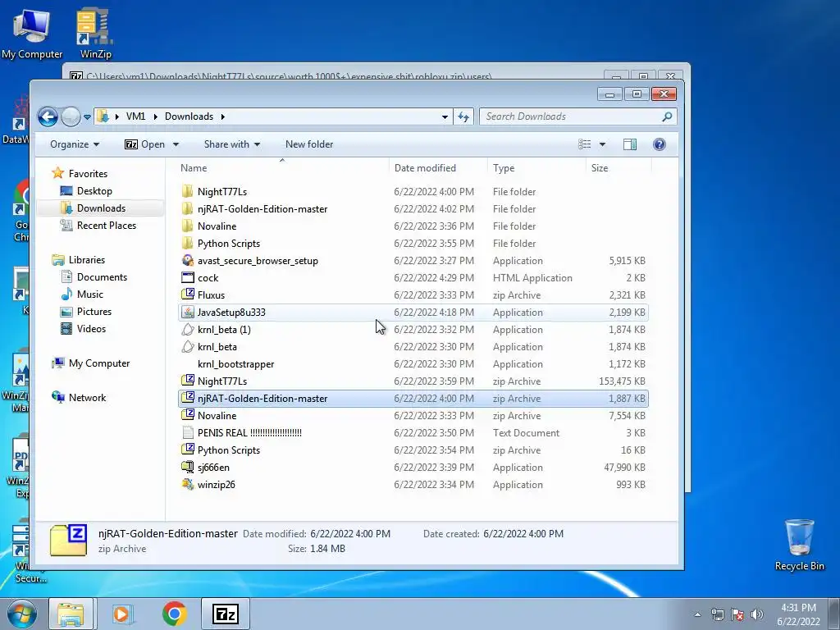Select the cock HTML Application icon
Image resolution: width=840 pixels, height=630 pixels.
coord(188,277)
